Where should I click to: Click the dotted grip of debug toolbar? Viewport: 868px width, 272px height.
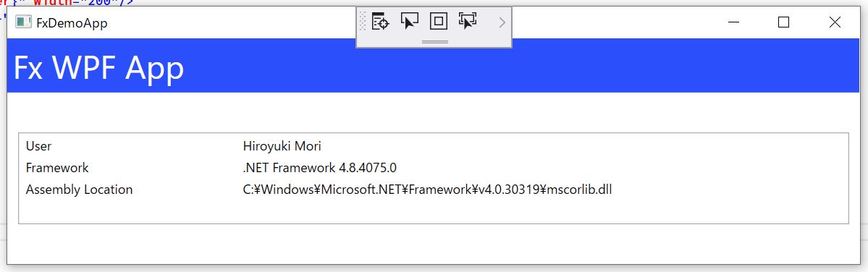[363, 22]
